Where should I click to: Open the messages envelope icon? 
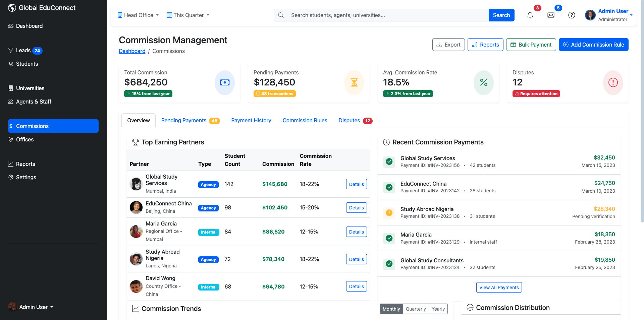coord(550,15)
